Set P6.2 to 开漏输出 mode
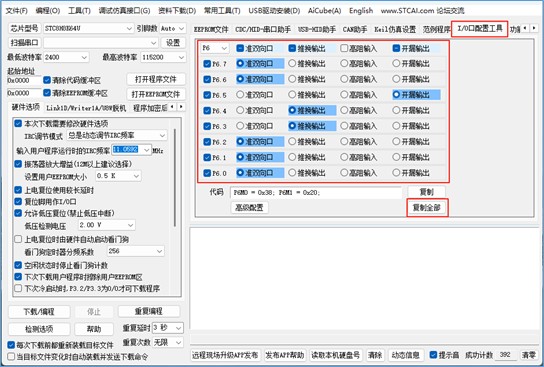 pyautogui.click(x=396, y=142)
